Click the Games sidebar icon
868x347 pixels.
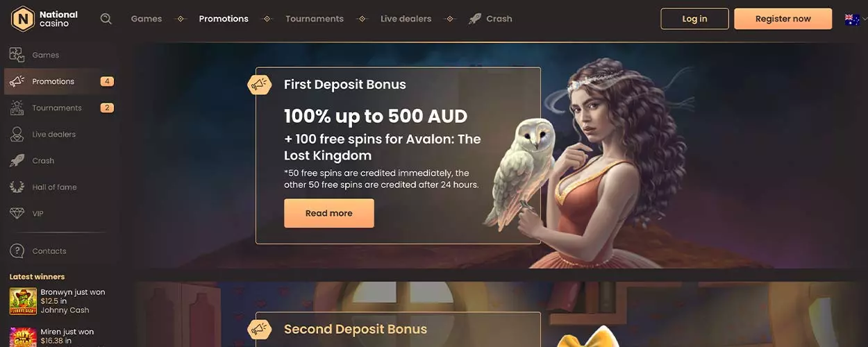coord(17,55)
